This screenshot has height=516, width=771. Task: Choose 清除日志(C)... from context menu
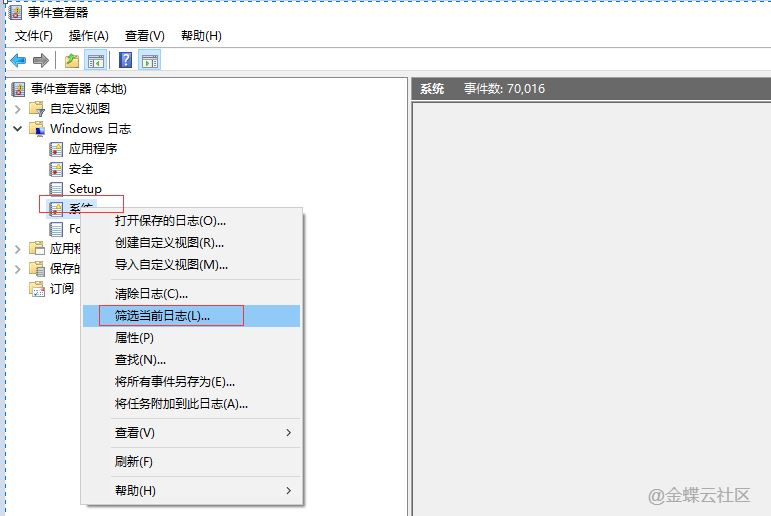point(151,294)
